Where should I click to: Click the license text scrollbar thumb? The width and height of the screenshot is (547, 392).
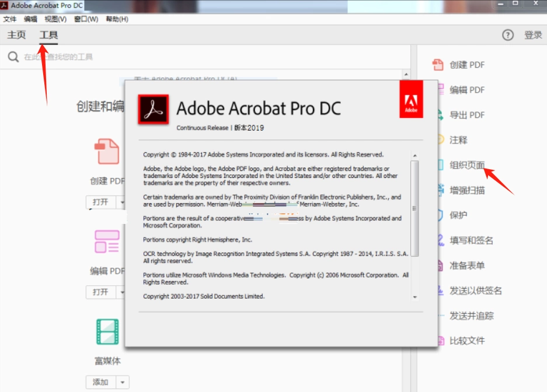click(x=414, y=208)
